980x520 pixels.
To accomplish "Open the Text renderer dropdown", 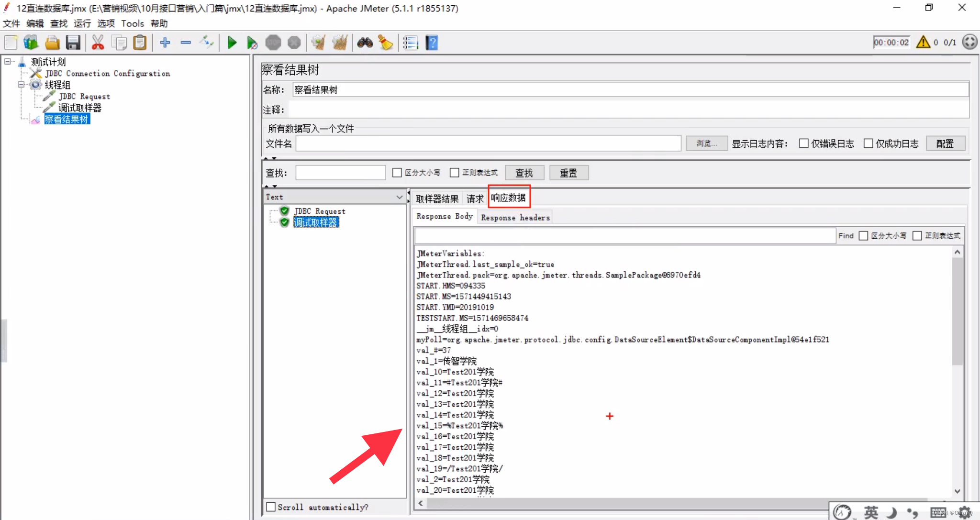I will tap(334, 197).
